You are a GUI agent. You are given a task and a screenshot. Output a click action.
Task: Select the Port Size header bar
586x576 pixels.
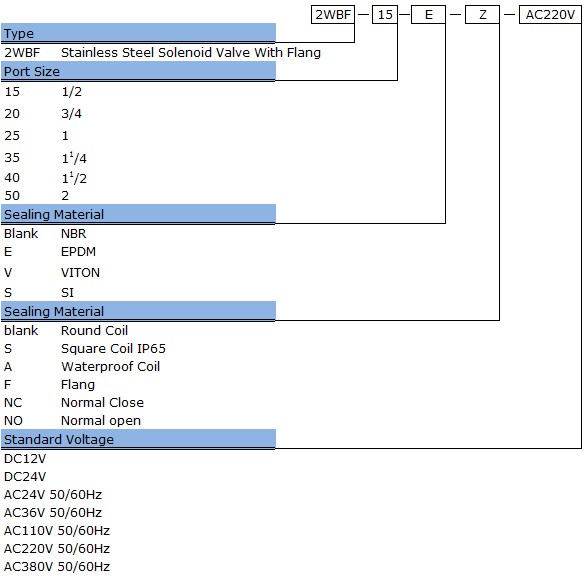point(138,71)
